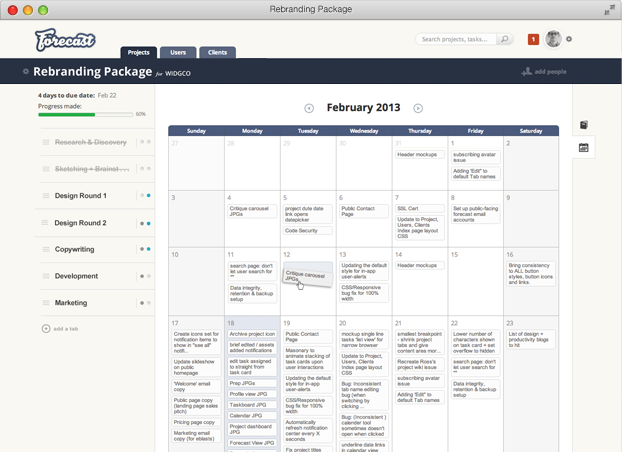This screenshot has width=622, height=452.
Task: Click the add people link
Action: click(550, 72)
